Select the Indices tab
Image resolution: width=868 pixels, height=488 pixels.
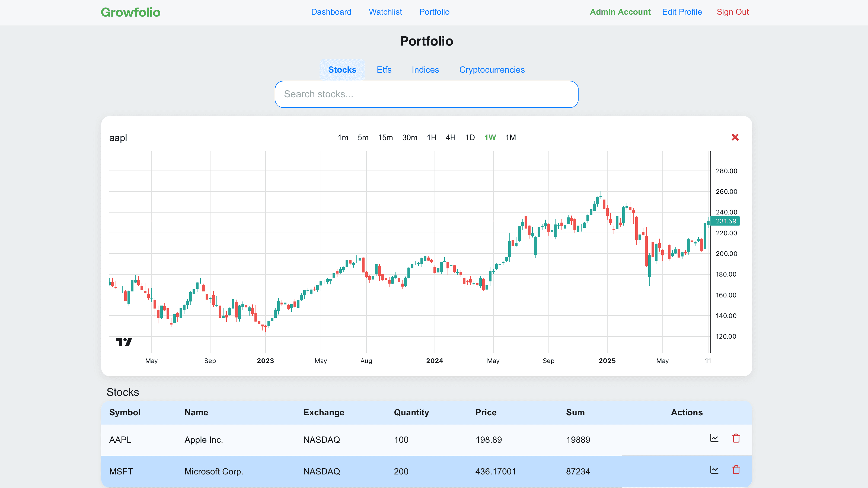(425, 70)
